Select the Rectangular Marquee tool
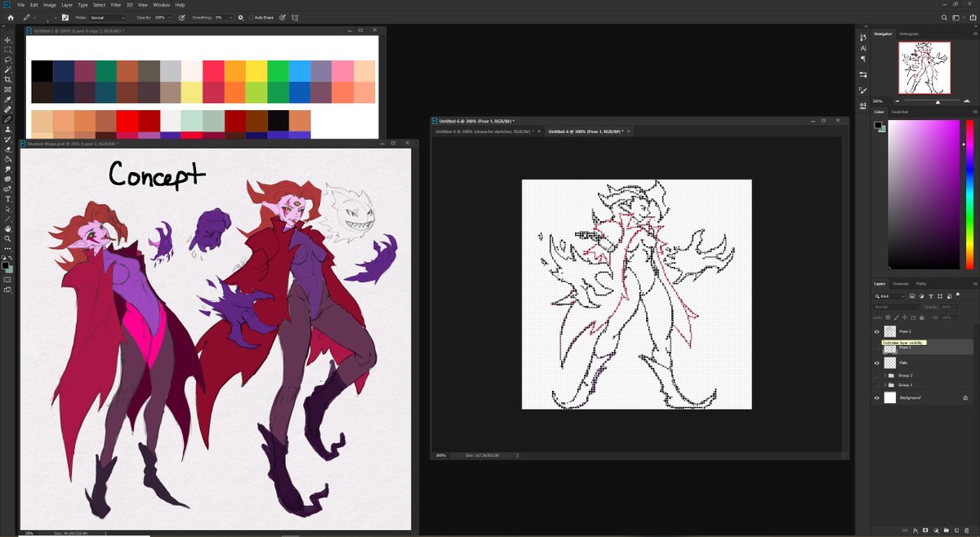Image resolution: width=980 pixels, height=537 pixels. point(7,49)
